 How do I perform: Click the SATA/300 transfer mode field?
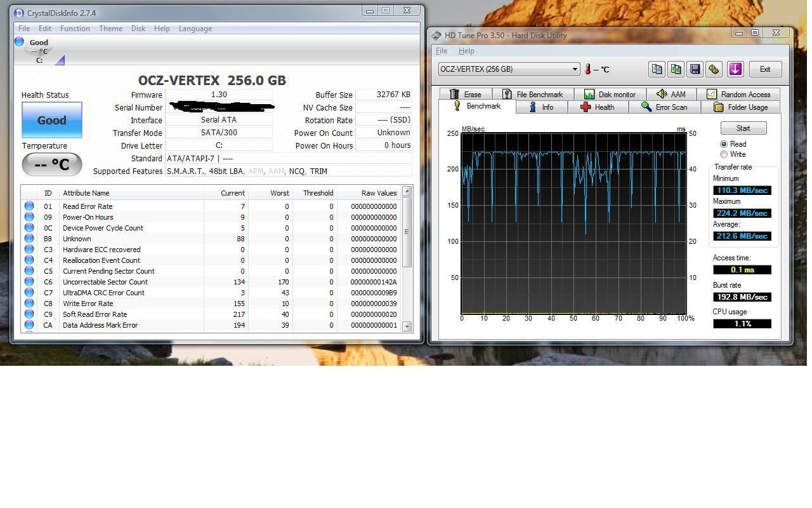point(219,133)
